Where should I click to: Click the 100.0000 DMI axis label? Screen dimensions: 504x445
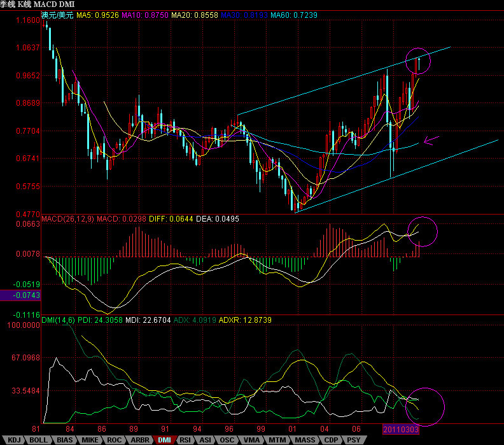24,325
